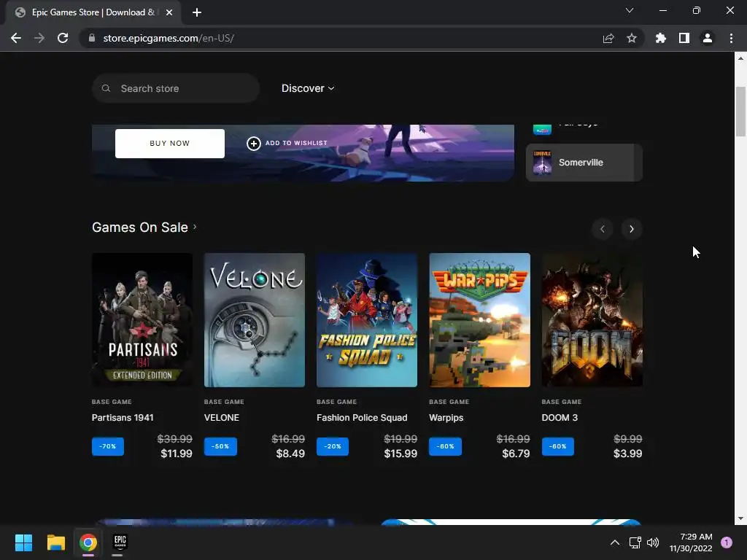
Task: Click the DOOM 3 title text
Action: (560, 418)
